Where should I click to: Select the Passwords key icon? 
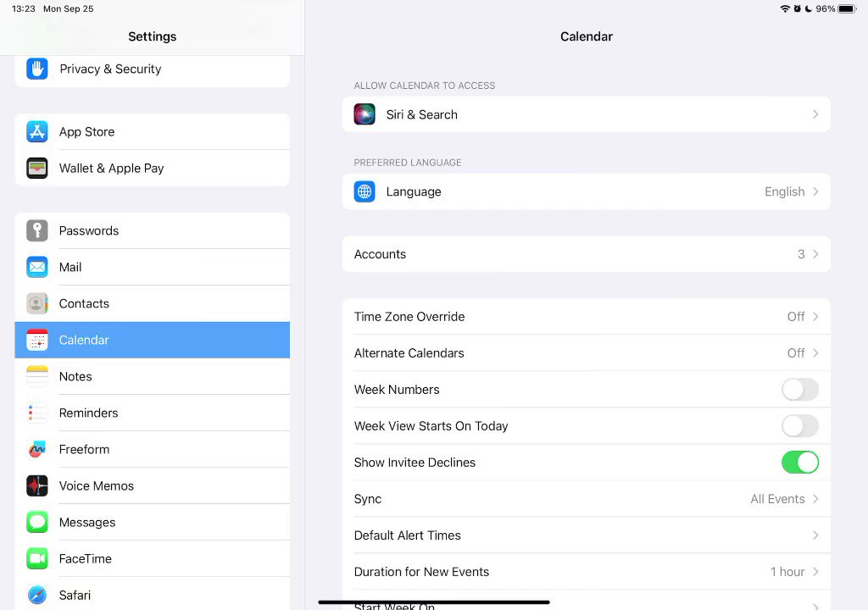pos(37,230)
